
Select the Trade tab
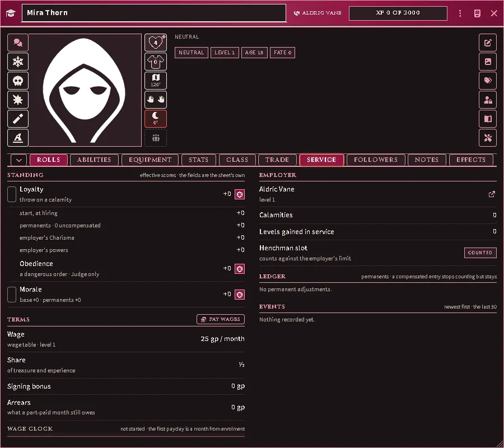tap(277, 160)
